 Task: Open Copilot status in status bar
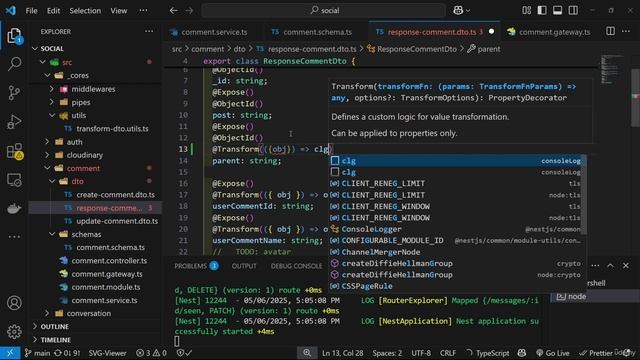(x=522, y=353)
